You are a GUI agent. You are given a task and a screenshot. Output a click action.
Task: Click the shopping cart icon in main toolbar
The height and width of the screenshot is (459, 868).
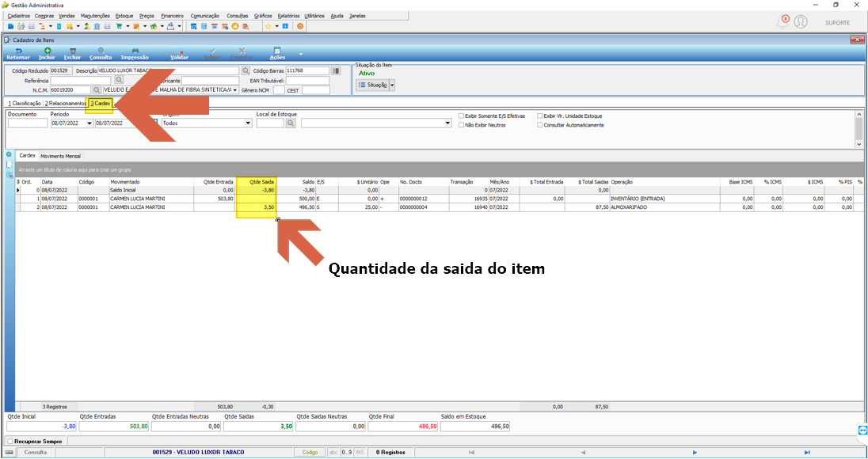(119, 26)
